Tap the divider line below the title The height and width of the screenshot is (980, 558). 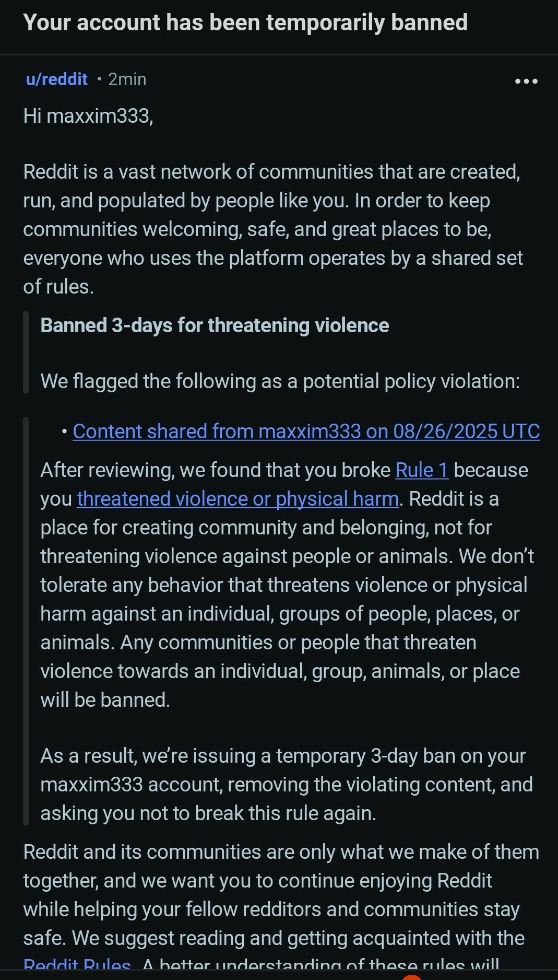[279, 54]
